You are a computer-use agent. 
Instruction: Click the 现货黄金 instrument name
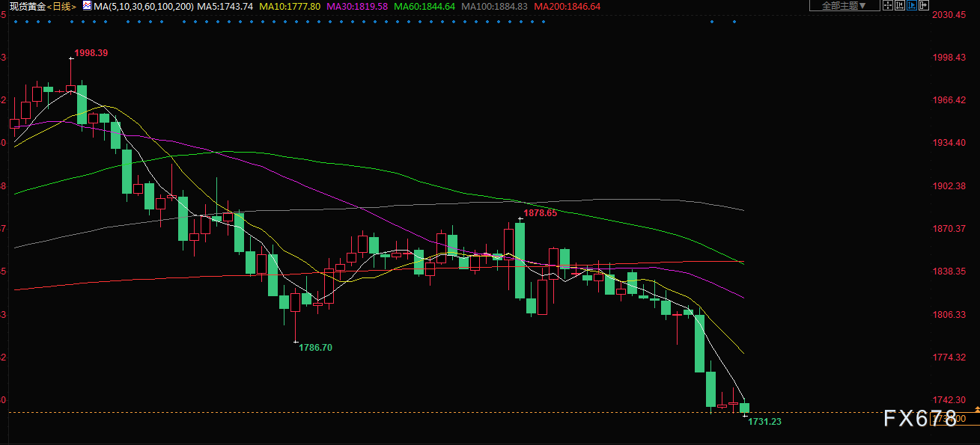coord(28,6)
